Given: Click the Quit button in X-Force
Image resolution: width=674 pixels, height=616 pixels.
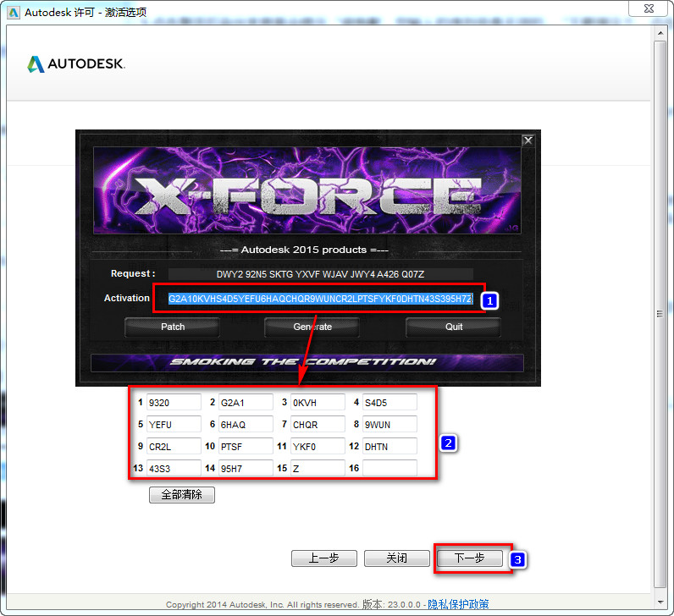Looking at the screenshot, I should tap(454, 327).
